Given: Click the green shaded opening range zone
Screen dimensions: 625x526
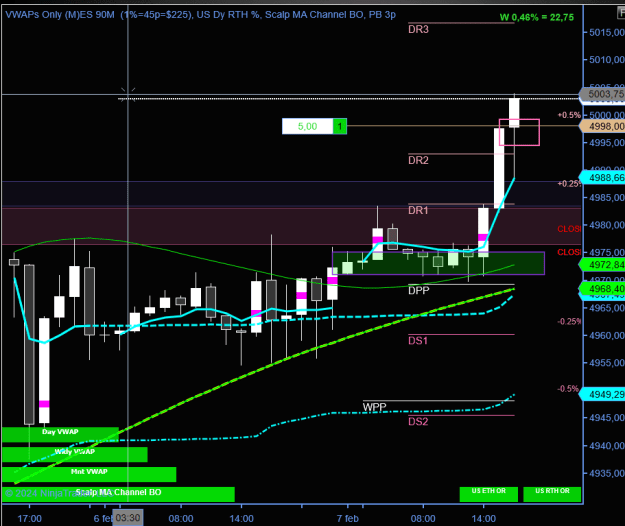Looking at the screenshot, I should pos(438,263).
